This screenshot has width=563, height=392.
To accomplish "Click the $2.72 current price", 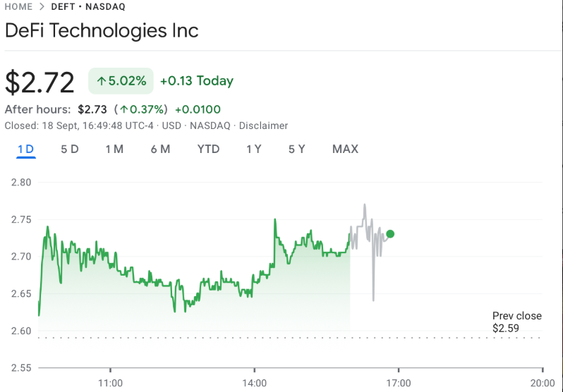I will point(40,82).
